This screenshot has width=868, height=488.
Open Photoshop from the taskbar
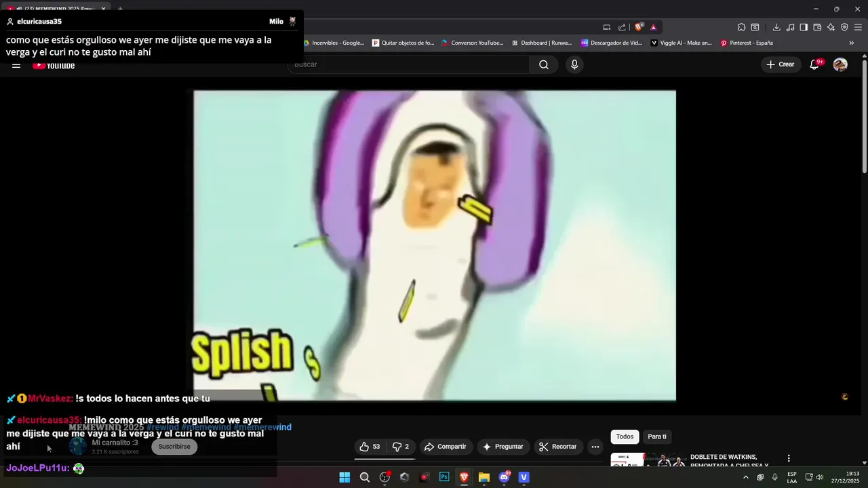(x=444, y=477)
